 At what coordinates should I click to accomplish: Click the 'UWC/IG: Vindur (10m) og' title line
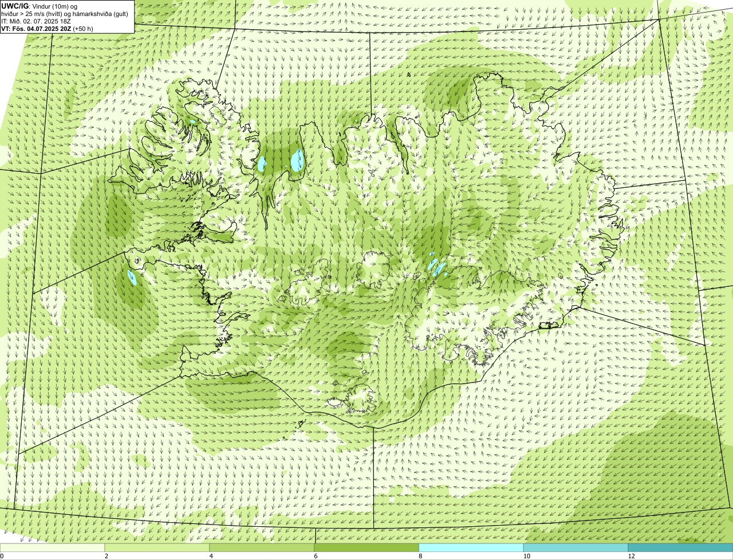click(x=40, y=6)
